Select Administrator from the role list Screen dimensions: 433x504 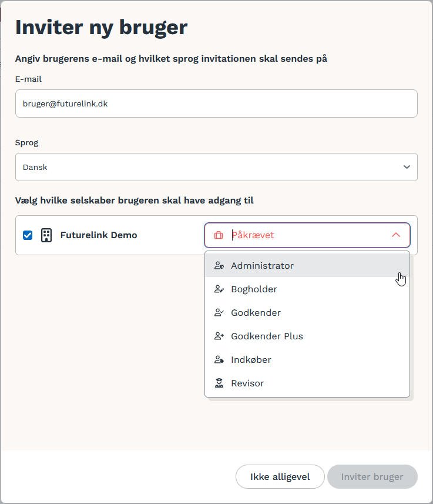click(307, 265)
